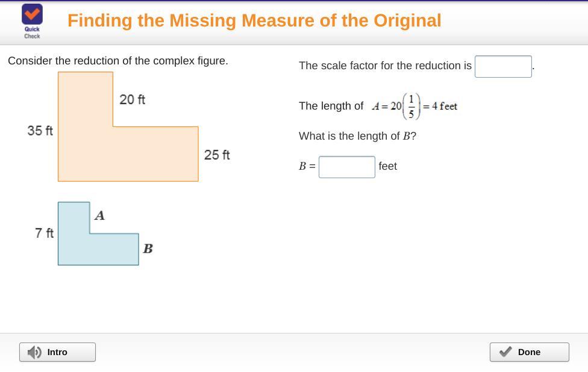This screenshot has width=588, height=372.
Task: Click the letter B label beside blue figure
Action: [148, 248]
